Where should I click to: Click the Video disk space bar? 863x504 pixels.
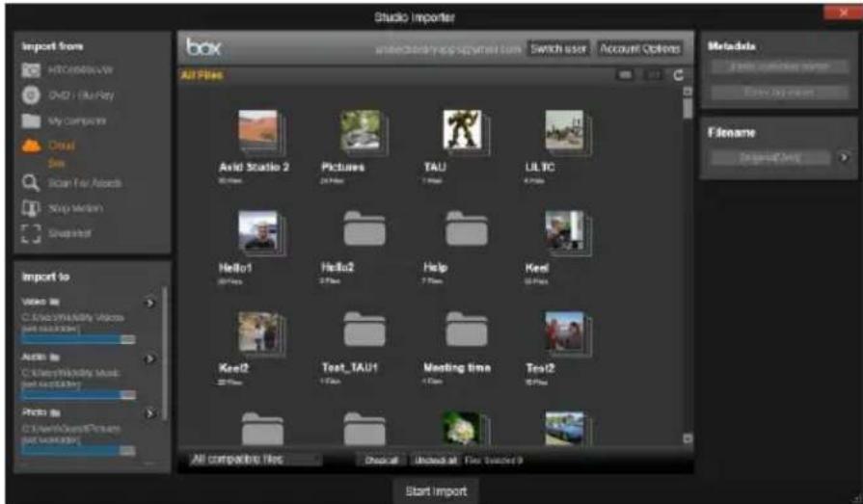pos(79,339)
